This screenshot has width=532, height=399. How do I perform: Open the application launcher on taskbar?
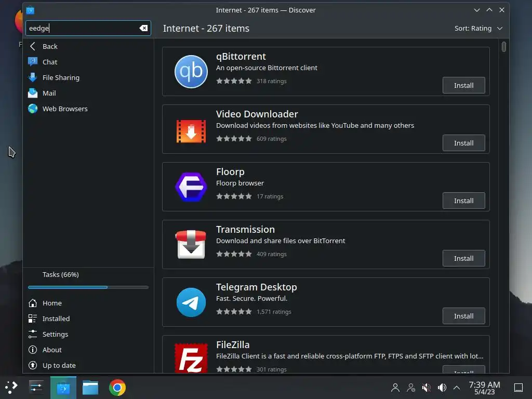pos(11,388)
